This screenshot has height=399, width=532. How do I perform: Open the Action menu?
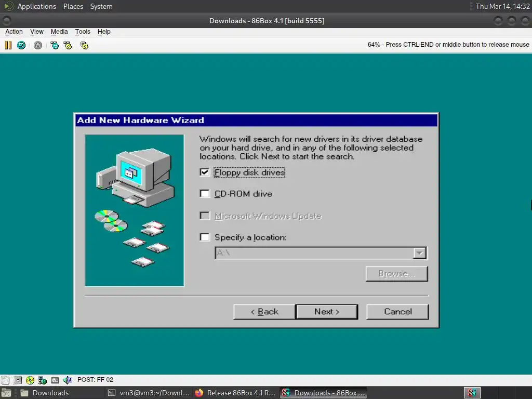point(14,32)
